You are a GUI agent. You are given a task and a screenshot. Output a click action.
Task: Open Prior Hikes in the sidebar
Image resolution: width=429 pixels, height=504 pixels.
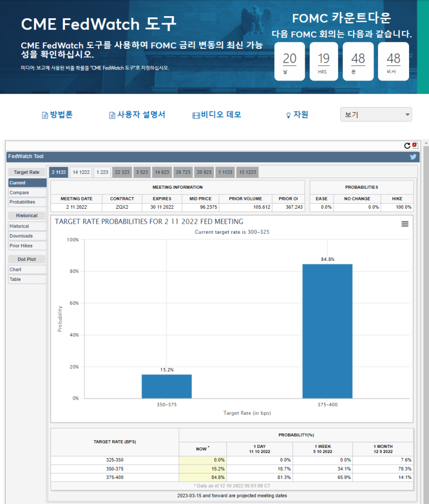[27, 246]
